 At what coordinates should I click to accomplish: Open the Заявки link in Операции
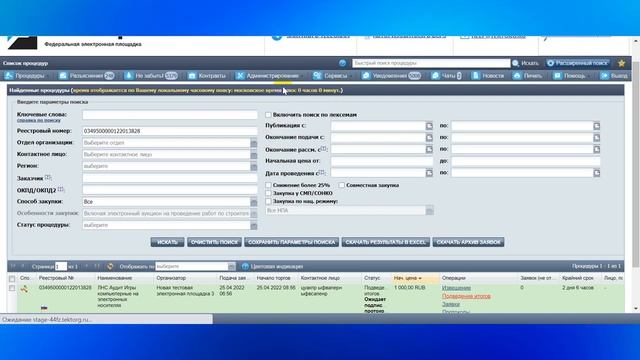451,304
